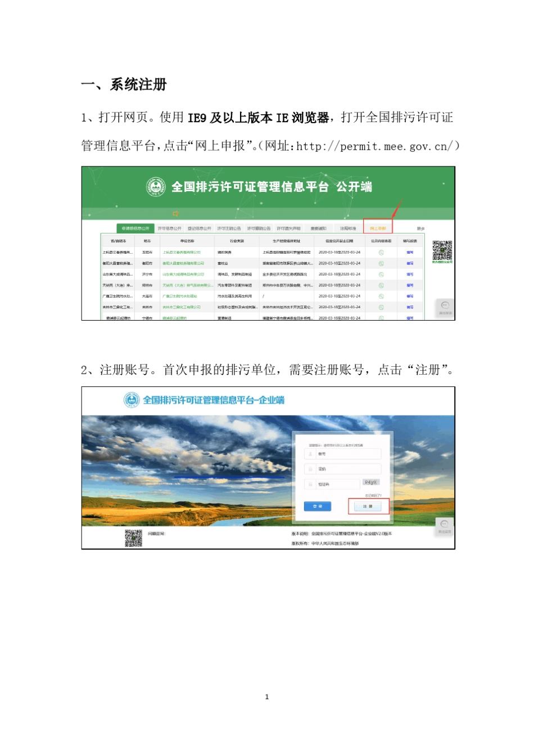
Task: Click the 龙岩市 city cell
Action: click(147, 253)
